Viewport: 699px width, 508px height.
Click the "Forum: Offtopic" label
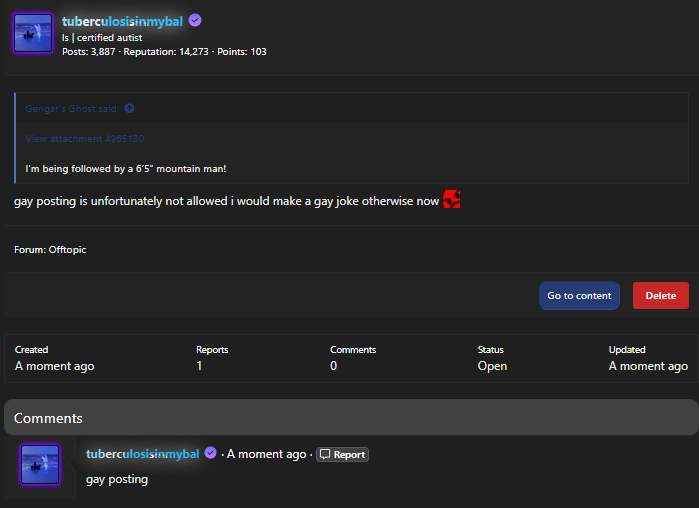pyautogui.click(x=50, y=249)
